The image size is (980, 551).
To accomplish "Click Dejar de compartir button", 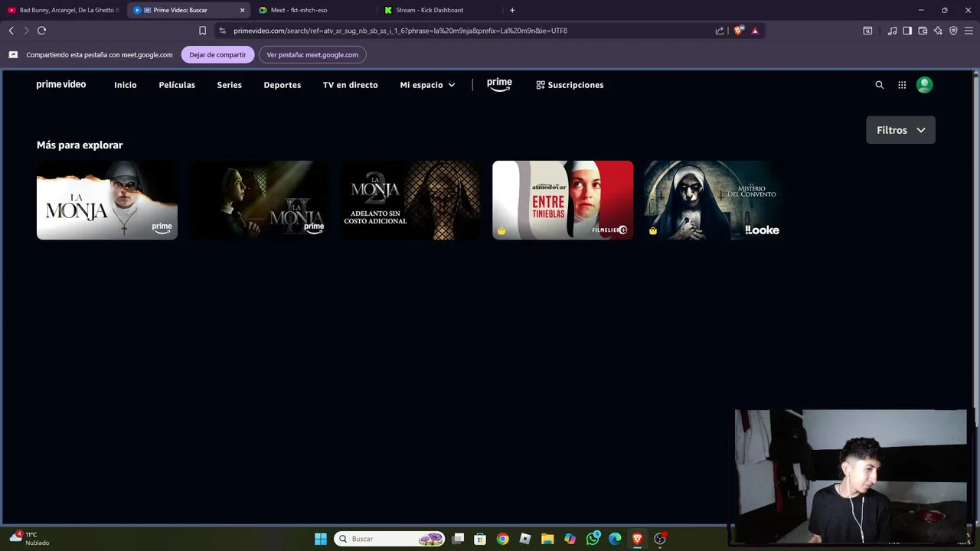I will coord(217,55).
